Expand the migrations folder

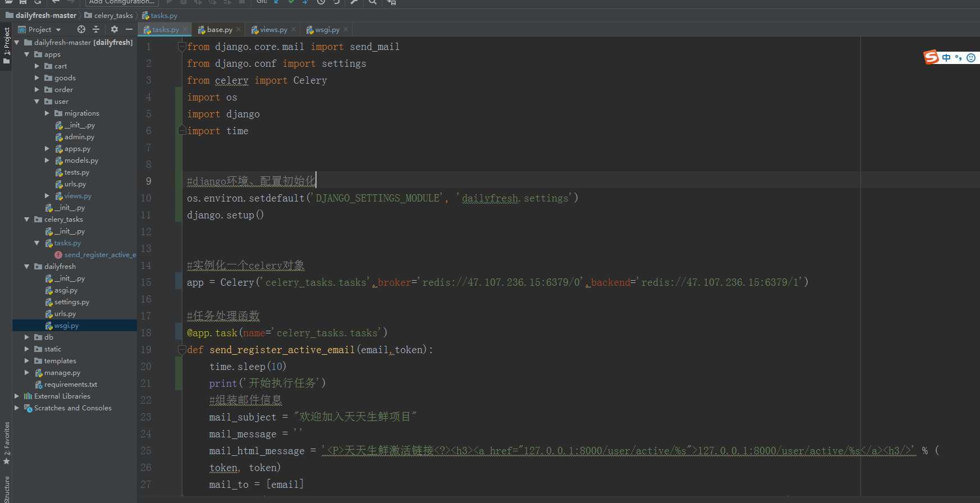(47, 113)
